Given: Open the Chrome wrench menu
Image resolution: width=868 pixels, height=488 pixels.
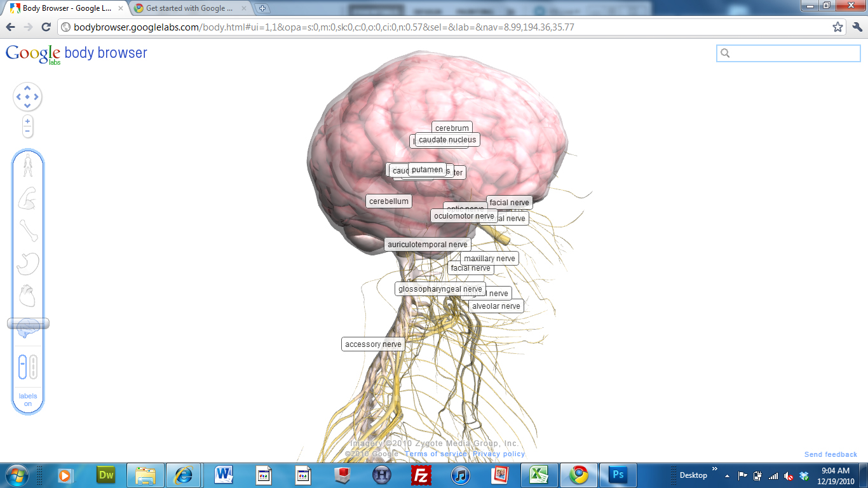Looking at the screenshot, I should (x=857, y=27).
